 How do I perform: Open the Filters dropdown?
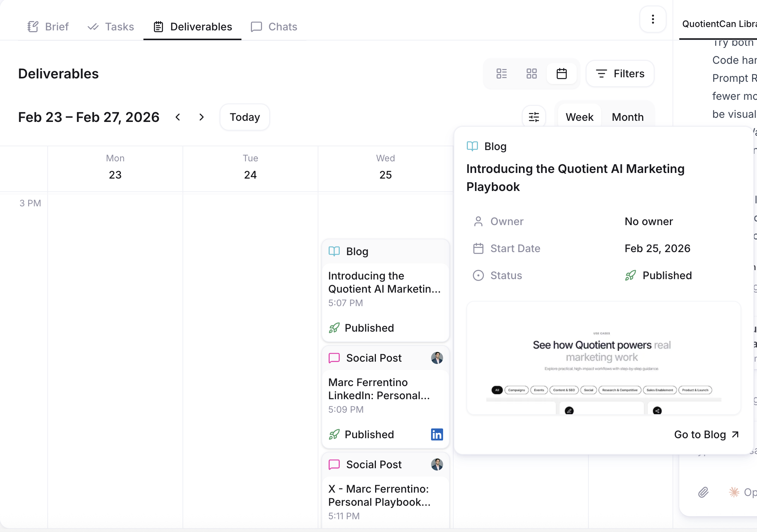620,74
